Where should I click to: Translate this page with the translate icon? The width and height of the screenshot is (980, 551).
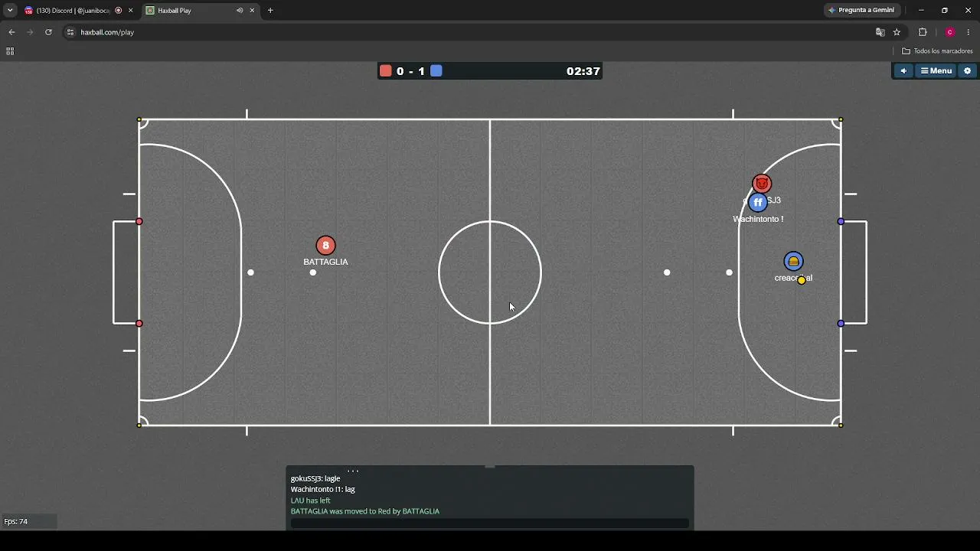(x=880, y=32)
